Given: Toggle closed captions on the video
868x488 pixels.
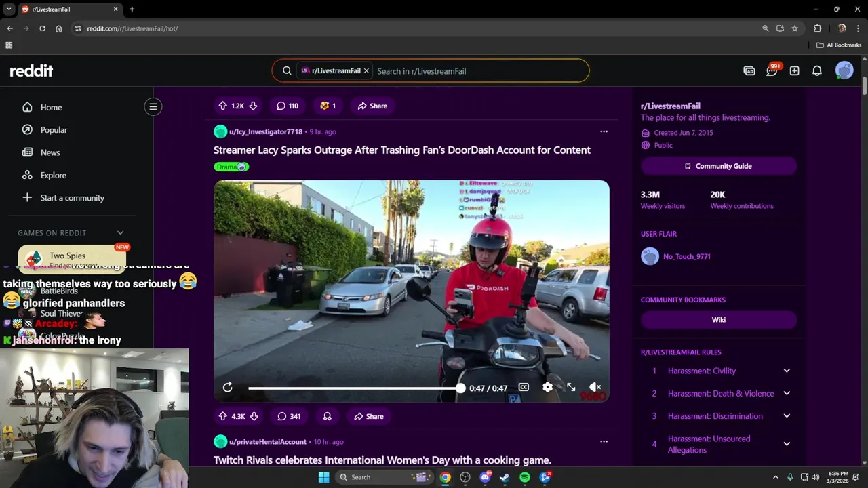Looking at the screenshot, I should [524, 388].
